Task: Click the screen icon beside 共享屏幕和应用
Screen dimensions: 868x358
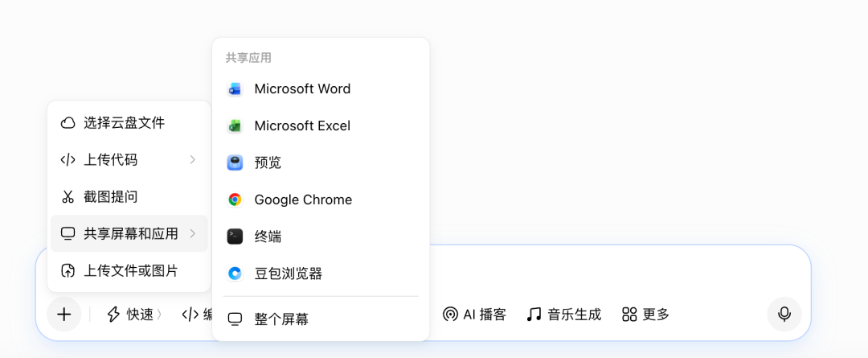Action: pyautogui.click(x=68, y=234)
